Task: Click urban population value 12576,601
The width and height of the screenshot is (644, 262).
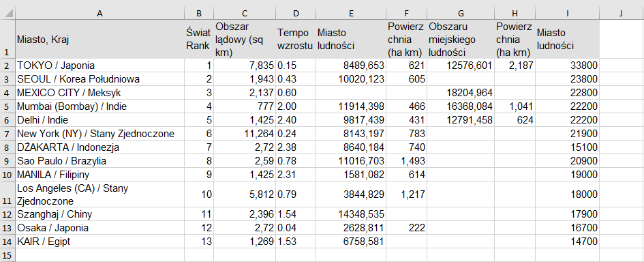Action: pos(461,65)
